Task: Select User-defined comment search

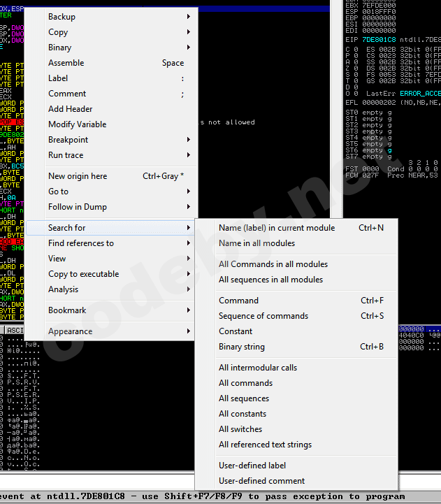Action: [x=261, y=481]
